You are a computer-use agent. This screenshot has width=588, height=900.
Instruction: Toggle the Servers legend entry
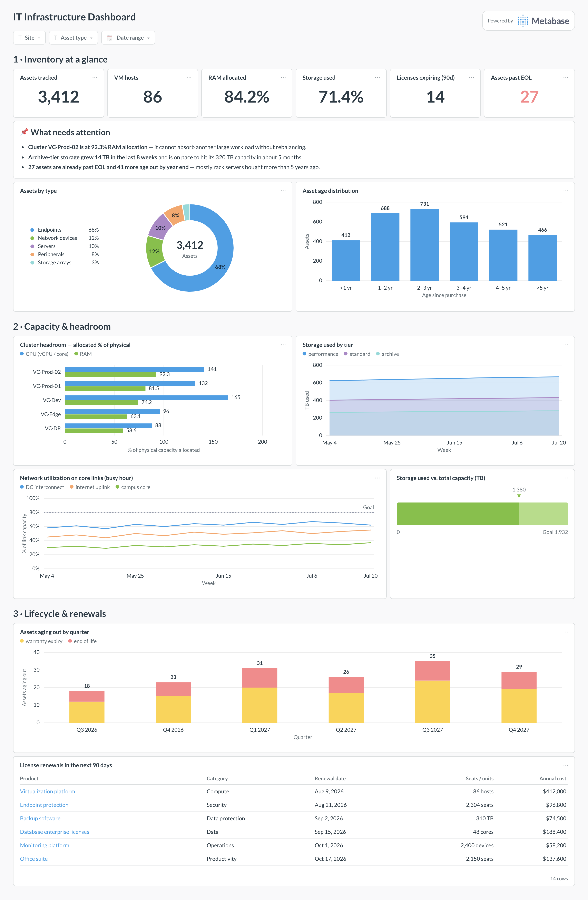(65, 246)
